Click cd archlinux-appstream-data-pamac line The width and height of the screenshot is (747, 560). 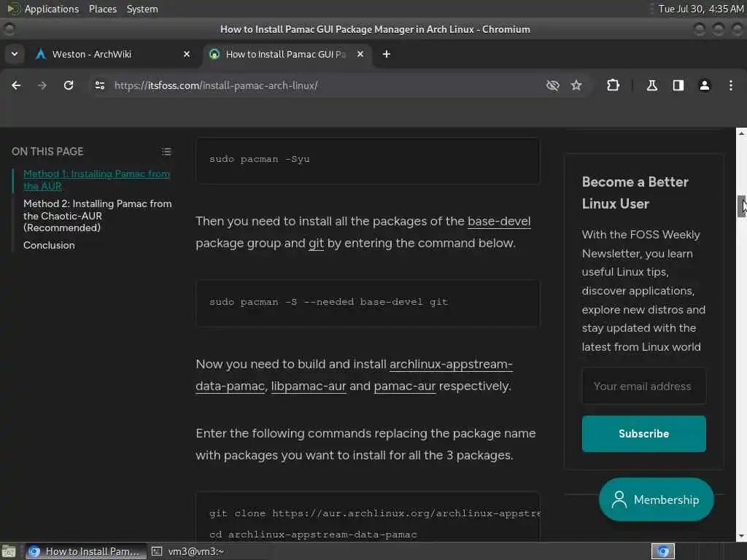click(313, 534)
